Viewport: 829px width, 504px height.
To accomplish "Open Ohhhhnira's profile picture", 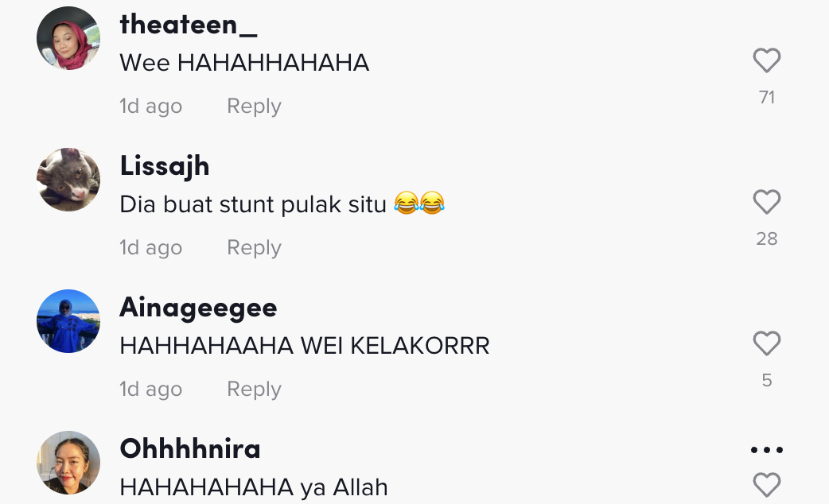I will (68, 463).
